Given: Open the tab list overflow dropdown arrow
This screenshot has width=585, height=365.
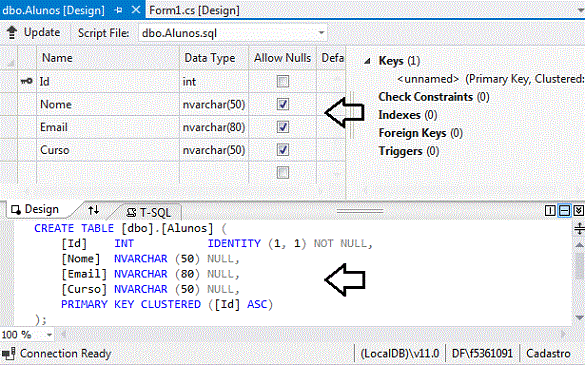Looking at the screenshot, I should click(x=581, y=10).
